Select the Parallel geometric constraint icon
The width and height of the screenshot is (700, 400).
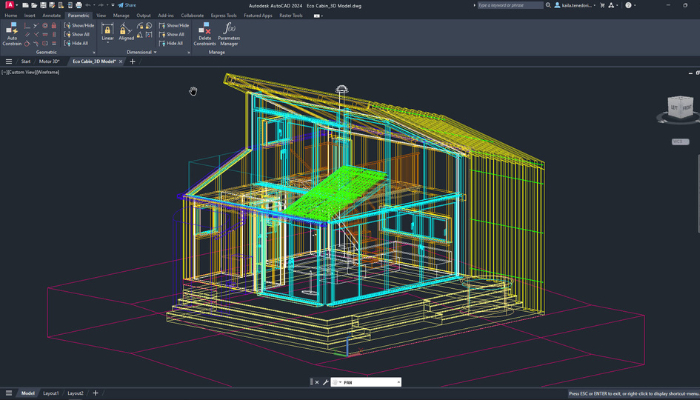click(27, 34)
